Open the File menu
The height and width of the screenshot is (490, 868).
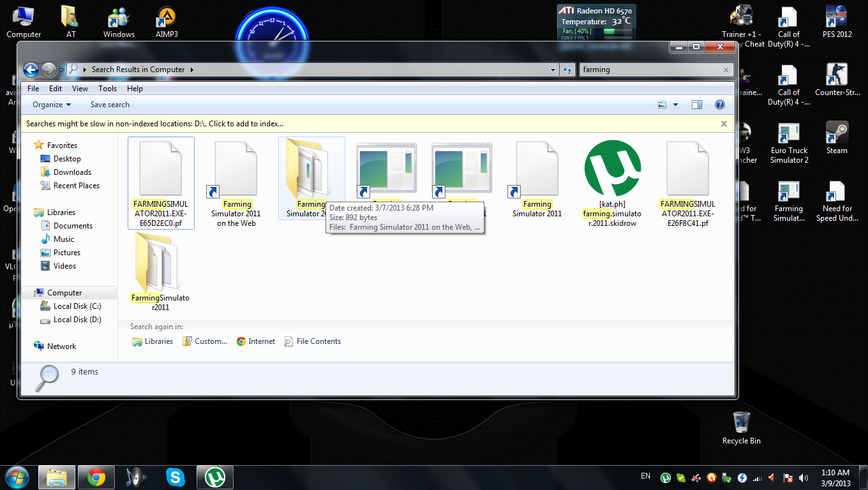click(33, 89)
